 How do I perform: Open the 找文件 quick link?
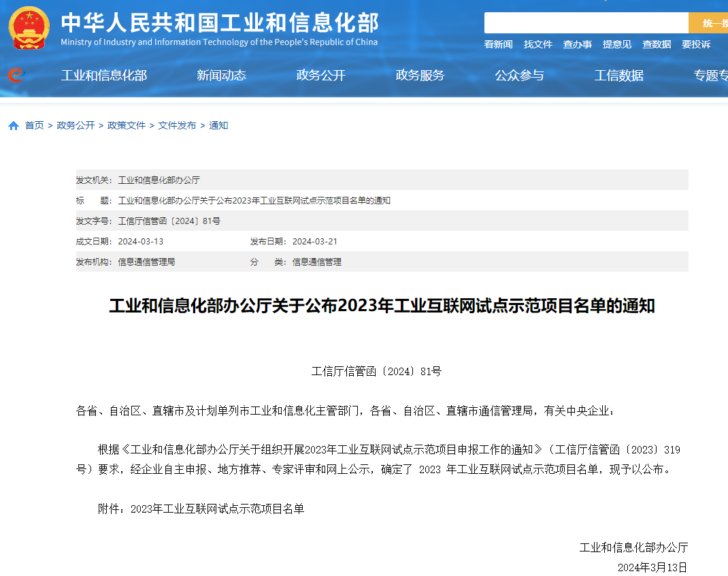tap(537, 44)
